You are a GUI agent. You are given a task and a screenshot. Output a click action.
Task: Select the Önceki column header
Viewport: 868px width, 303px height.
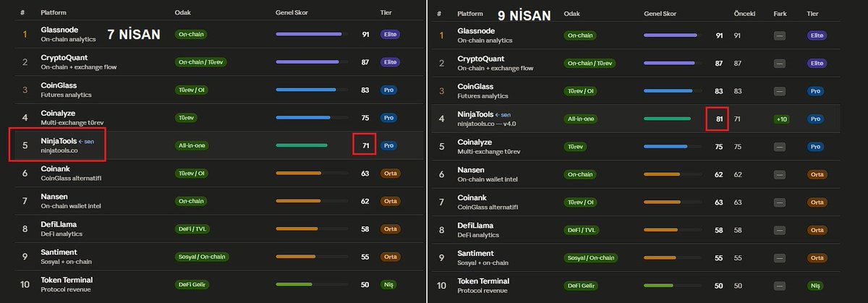coord(744,13)
